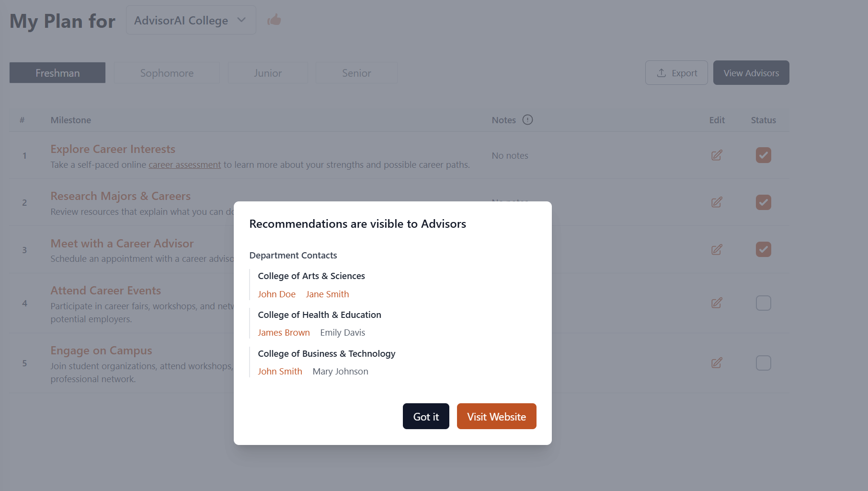
Task: Check the Attend Career Events status box
Action: (763, 303)
